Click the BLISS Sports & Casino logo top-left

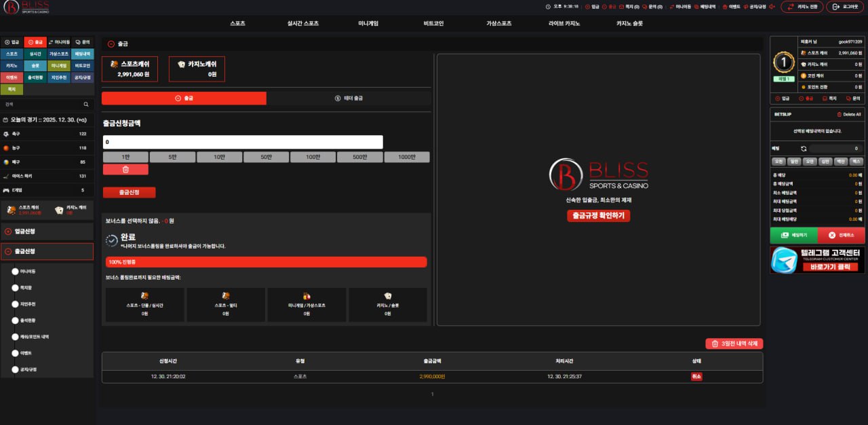[x=27, y=7]
